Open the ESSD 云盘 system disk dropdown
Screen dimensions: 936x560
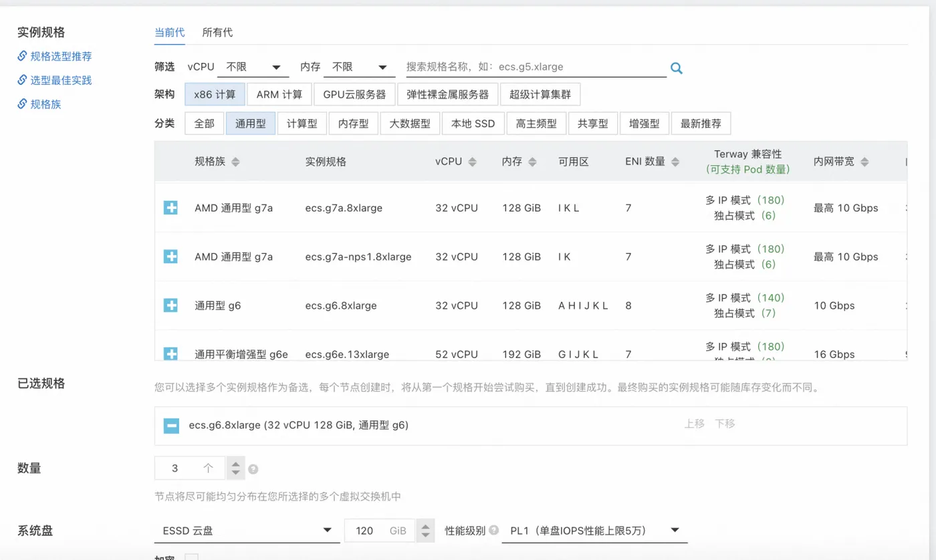click(247, 531)
